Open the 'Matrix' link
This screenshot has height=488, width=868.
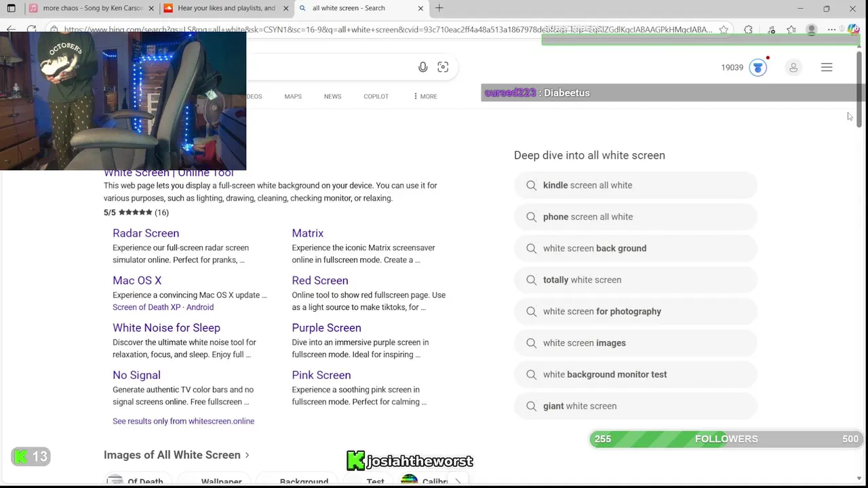tap(307, 233)
